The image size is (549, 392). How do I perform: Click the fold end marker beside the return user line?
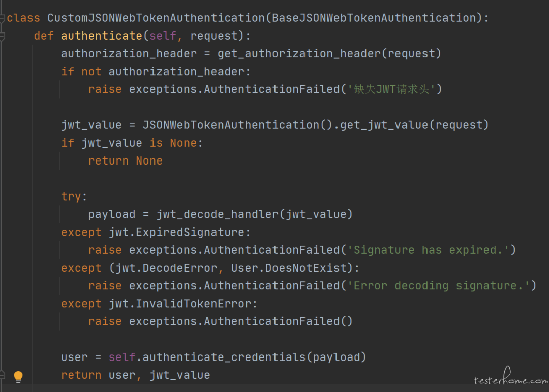click(x=2, y=375)
